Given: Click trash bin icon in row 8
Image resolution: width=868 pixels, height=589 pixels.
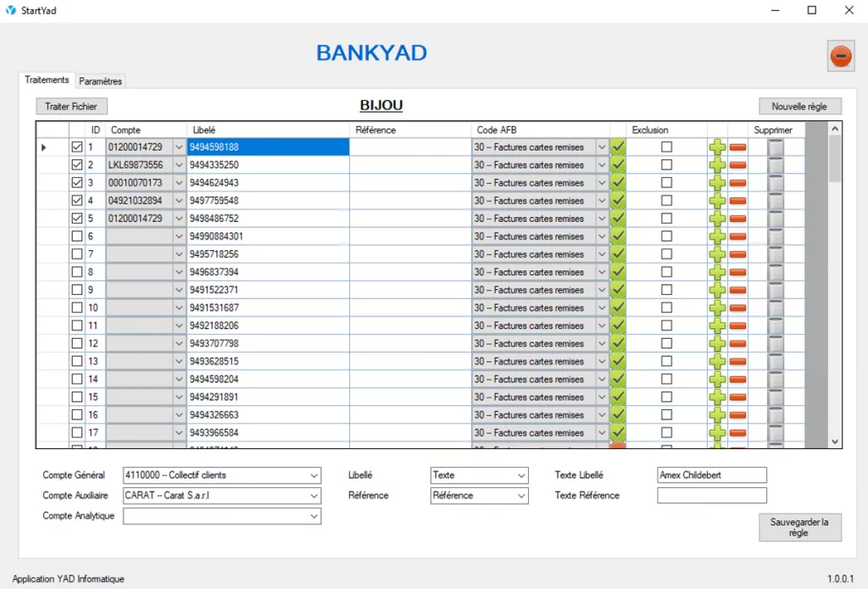Looking at the screenshot, I should (775, 272).
